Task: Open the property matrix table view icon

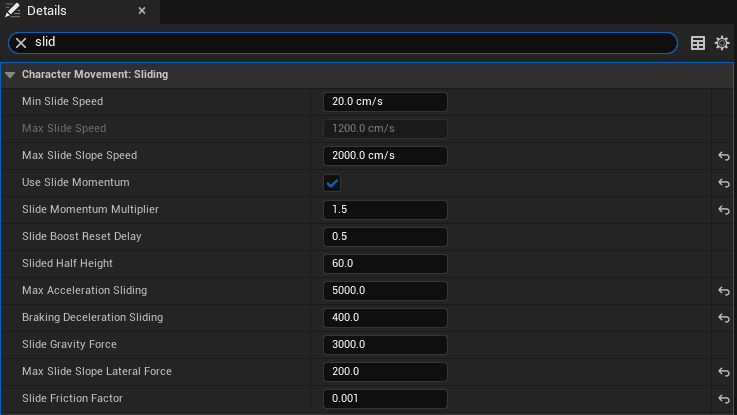Action: tap(698, 43)
